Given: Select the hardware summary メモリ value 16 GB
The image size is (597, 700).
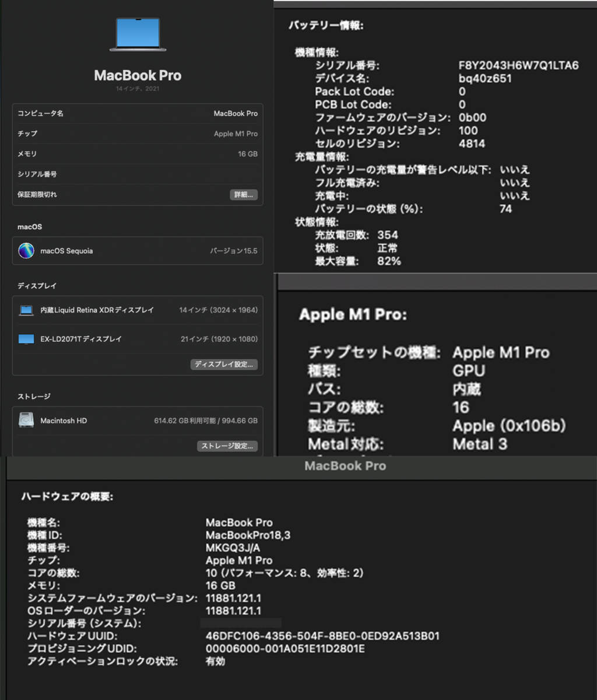Looking at the screenshot, I should 220,586.
